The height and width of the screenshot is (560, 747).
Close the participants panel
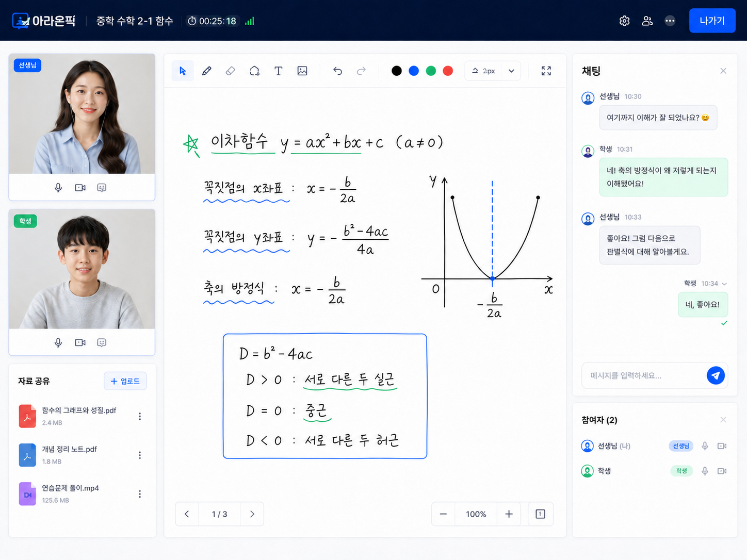[x=723, y=420]
